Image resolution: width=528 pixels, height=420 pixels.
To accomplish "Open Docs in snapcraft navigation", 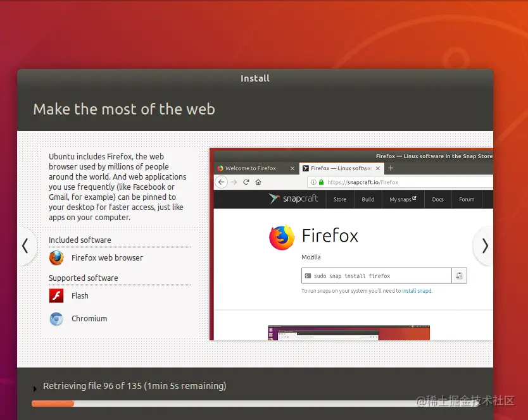I will [x=437, y=199].
